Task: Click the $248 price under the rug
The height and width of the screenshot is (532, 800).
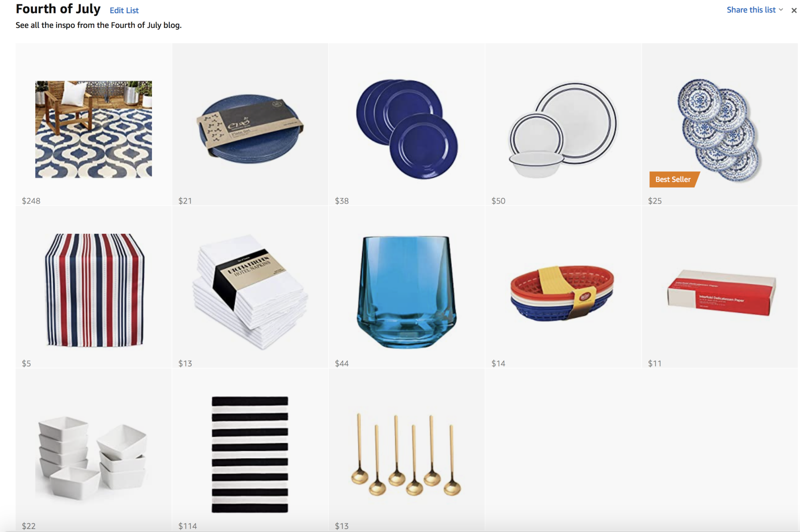Action: (x=31, y=201)
